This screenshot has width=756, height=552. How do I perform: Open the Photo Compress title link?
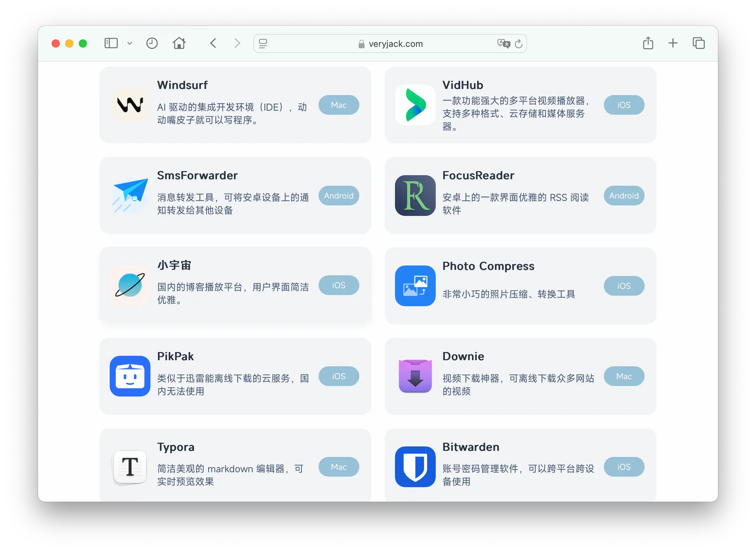pyautogui.click(x=488, y=266)
